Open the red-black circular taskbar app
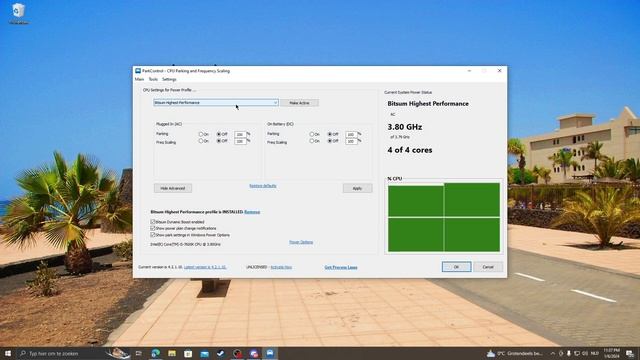Viewport: 640px width, 360px height. [x=238, y=353]
